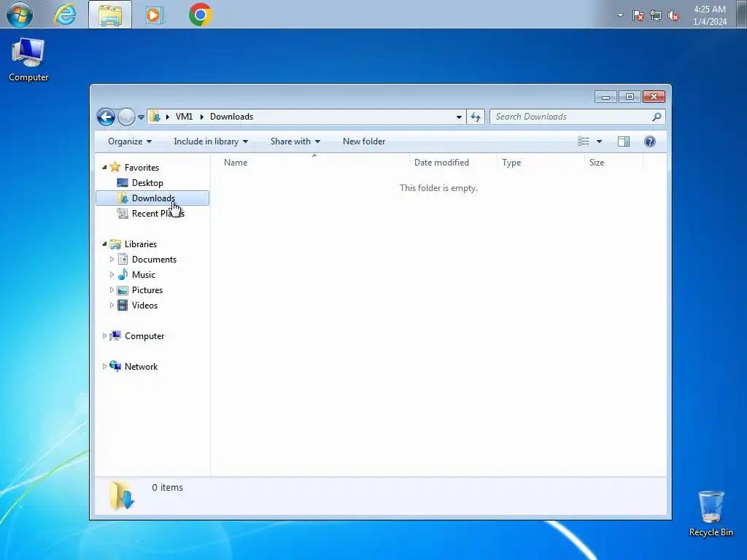This screenshot has height=560, width=747.
Task: Open the clock showing 4:25 AM
Action: (x=709, y=15)
